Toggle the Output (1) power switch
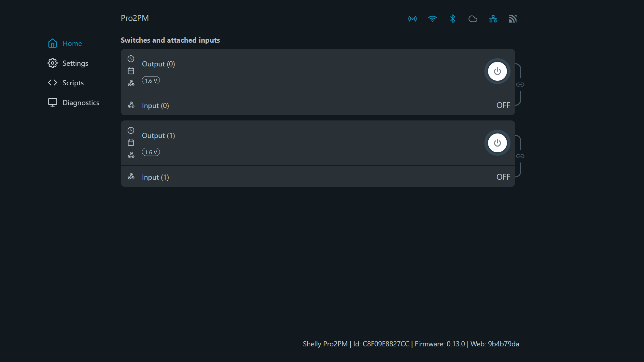Image resolution: width=644 pixels, height=362 pixels. click(497, 143)
